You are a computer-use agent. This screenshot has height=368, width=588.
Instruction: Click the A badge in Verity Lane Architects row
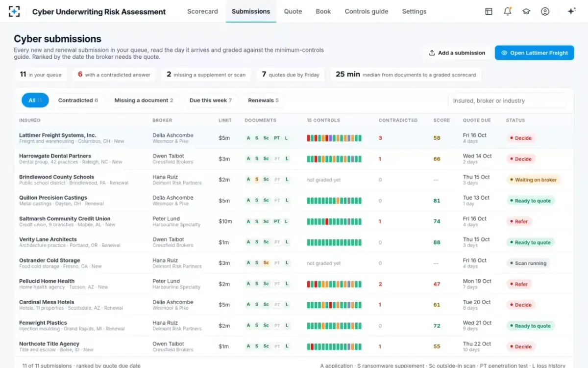tap(248, 242)
